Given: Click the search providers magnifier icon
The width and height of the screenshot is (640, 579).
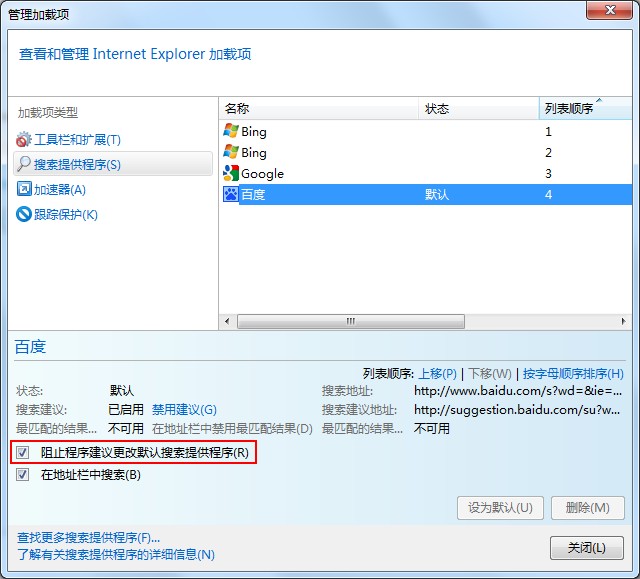Looking at the screenshot, I should (23, 164).
